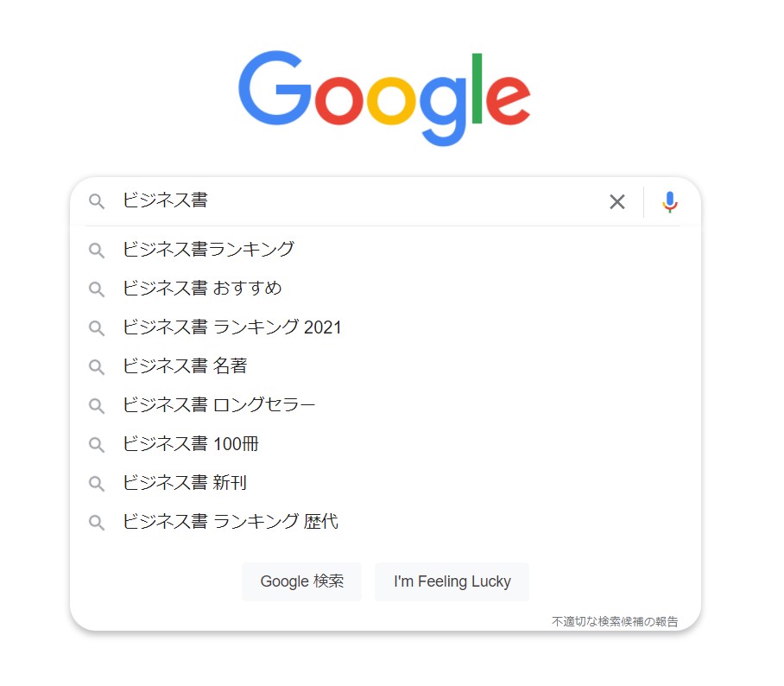Select suggestion ビジネス書 おすすめ

pos(385,289)
